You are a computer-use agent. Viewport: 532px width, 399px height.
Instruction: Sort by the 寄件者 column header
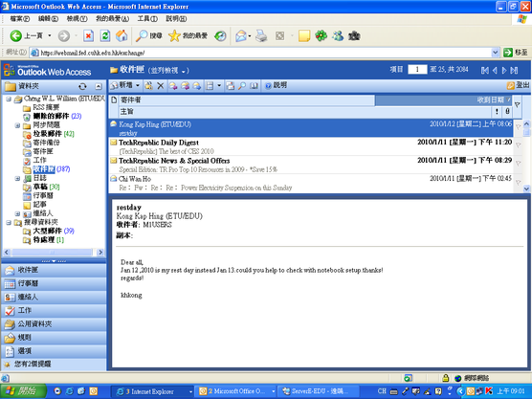(246, 100)
